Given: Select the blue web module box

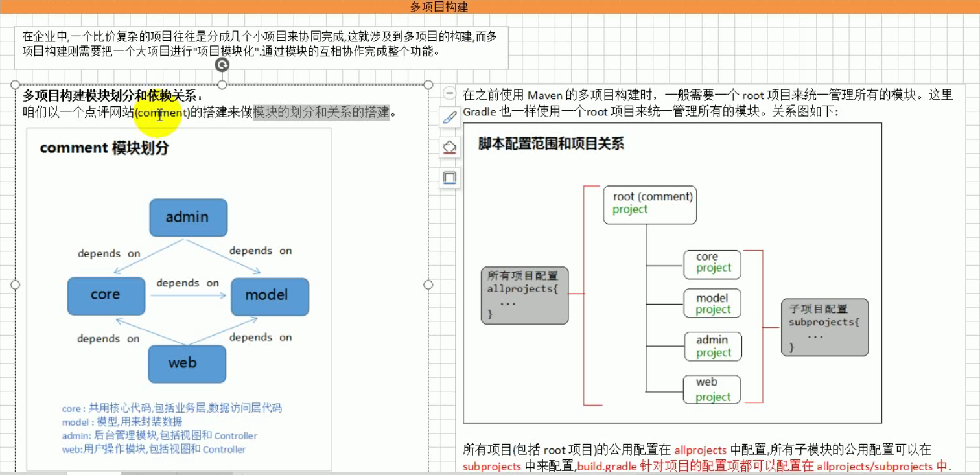Looking at the screenshot, I should [x=187, y=364].
